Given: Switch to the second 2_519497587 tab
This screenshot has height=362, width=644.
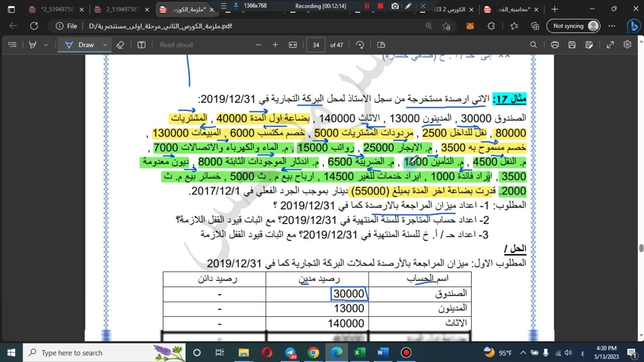Looking at the screenshot, I should (123, 9).
